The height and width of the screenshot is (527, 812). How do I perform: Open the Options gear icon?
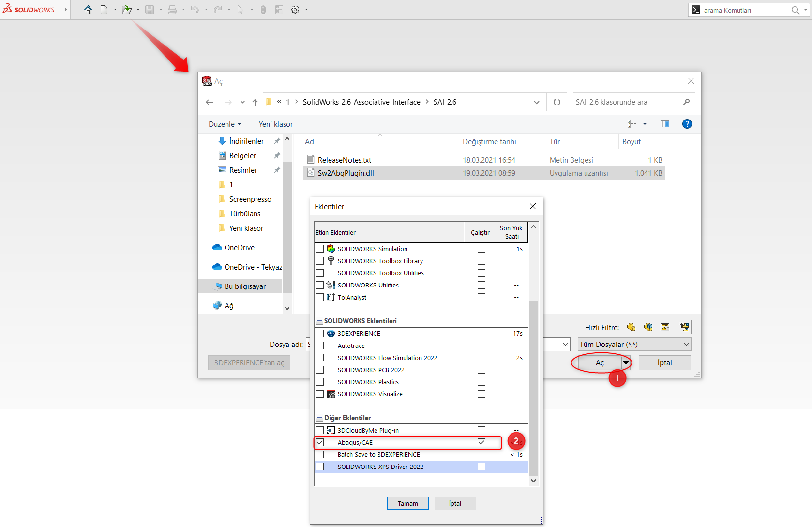coord(294,9)
